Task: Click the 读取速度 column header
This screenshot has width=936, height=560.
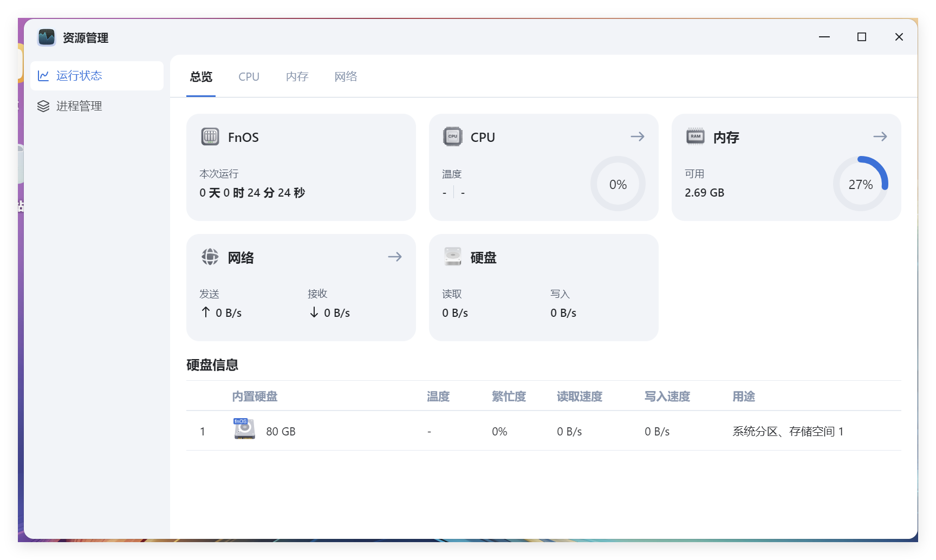Action: (x=580, y=396)
